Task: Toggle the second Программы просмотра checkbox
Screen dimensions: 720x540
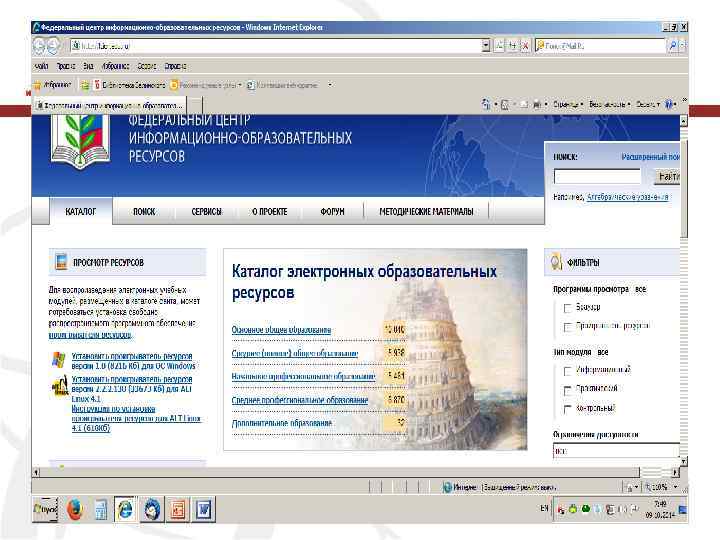Action: pos(568,326)
